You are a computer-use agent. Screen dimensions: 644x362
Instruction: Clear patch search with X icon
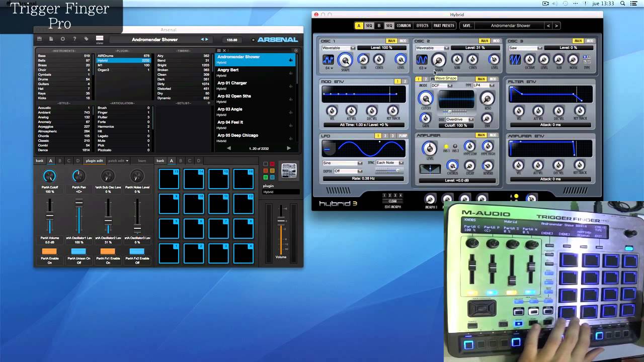pyautogui.click(x=224, y=50)
